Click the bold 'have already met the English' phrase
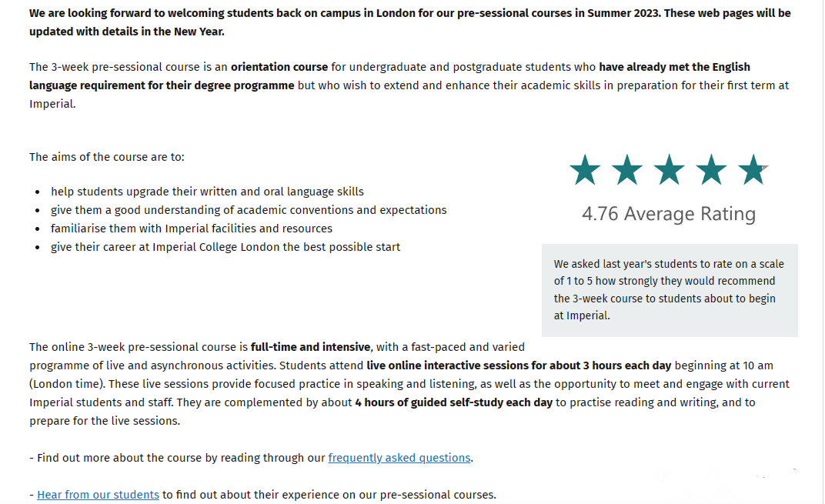 pos(674,67)
